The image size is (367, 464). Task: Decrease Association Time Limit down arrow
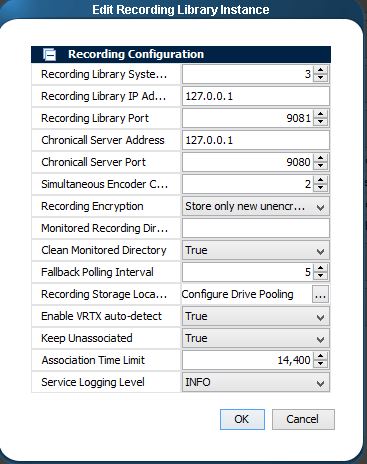[x=320, y=364]
